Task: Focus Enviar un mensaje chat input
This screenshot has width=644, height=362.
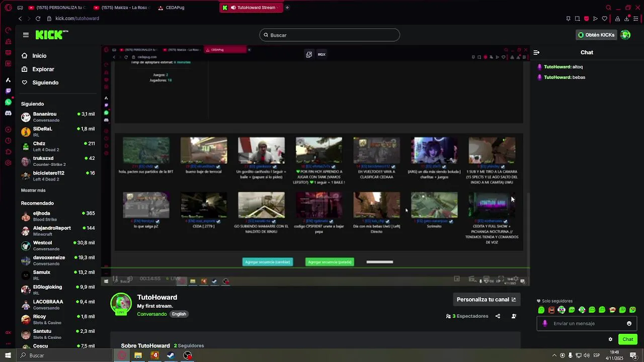Action: [x=587, y=323]
